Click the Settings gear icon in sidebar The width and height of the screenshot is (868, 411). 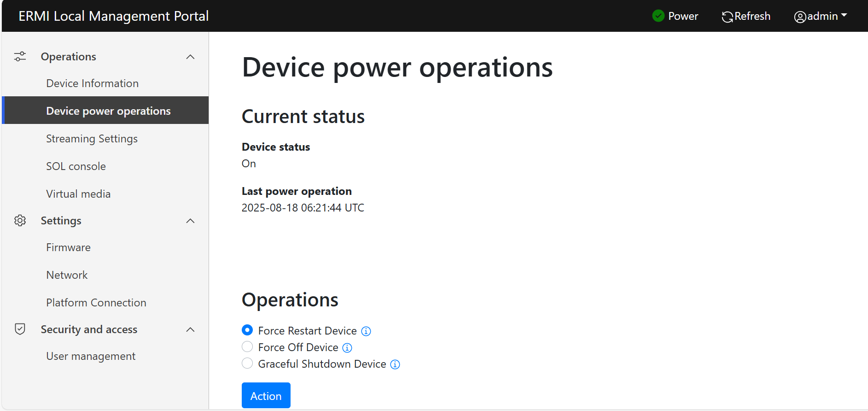20,221
